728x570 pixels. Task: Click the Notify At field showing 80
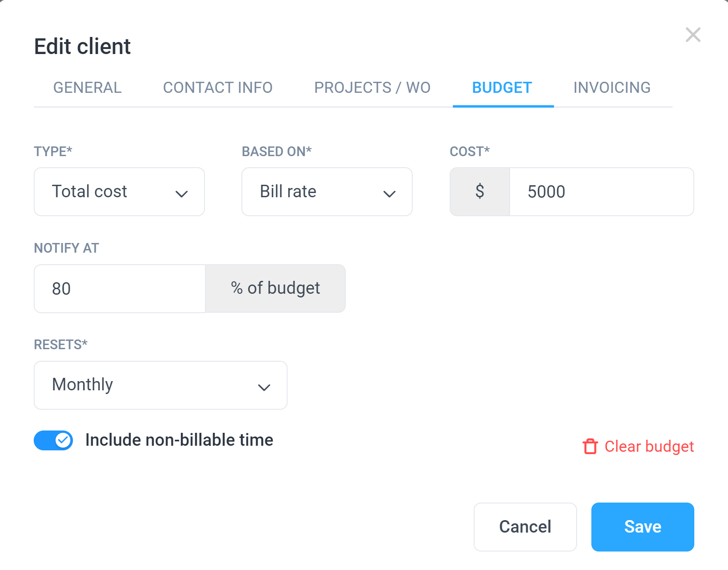[120, 289]
